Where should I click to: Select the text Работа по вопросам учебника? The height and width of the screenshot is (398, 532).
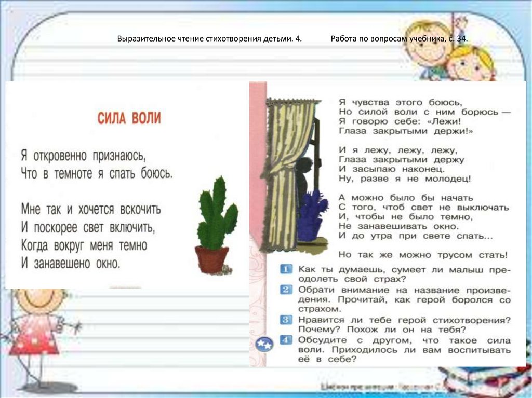point(398,38)
